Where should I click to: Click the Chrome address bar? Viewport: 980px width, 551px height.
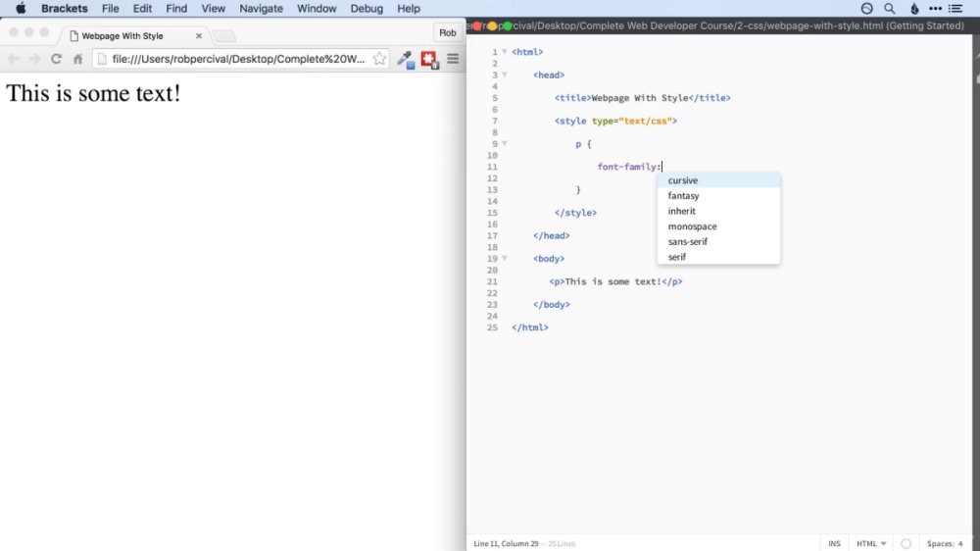[x=241, y=59]
